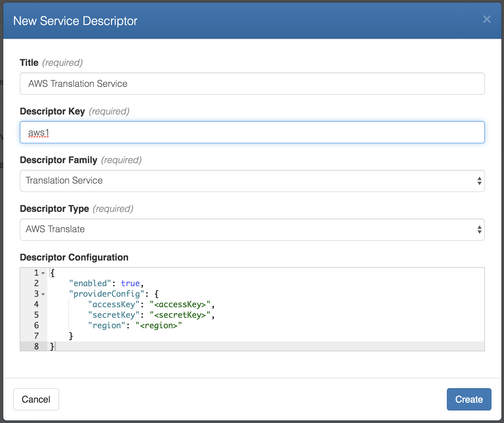This screenshot has height=423, width=504.
Task: Click the <region> placeholder value in the editor
Action: point(158,325)
